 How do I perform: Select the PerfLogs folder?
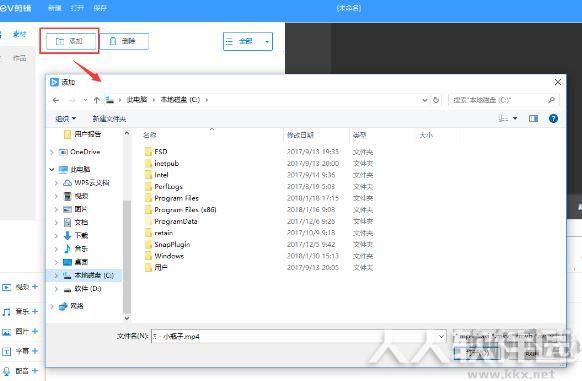(168, 186)
